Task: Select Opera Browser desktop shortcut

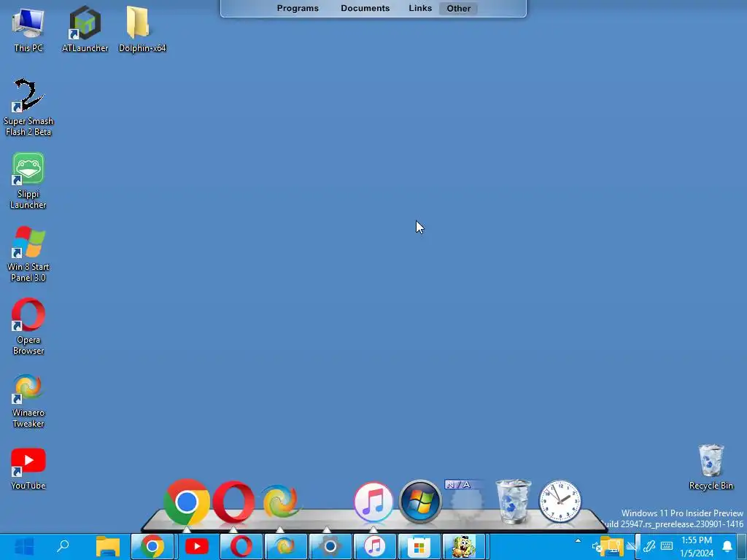Action: pos(28,327)
